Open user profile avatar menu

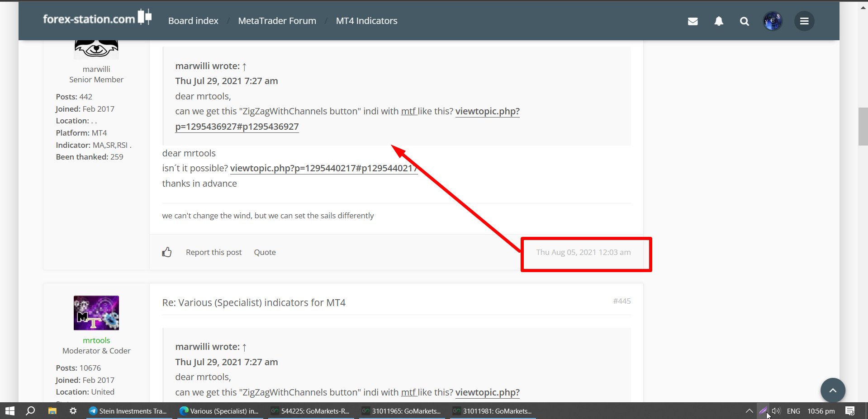pyautogui.click(x=773, y=21)
